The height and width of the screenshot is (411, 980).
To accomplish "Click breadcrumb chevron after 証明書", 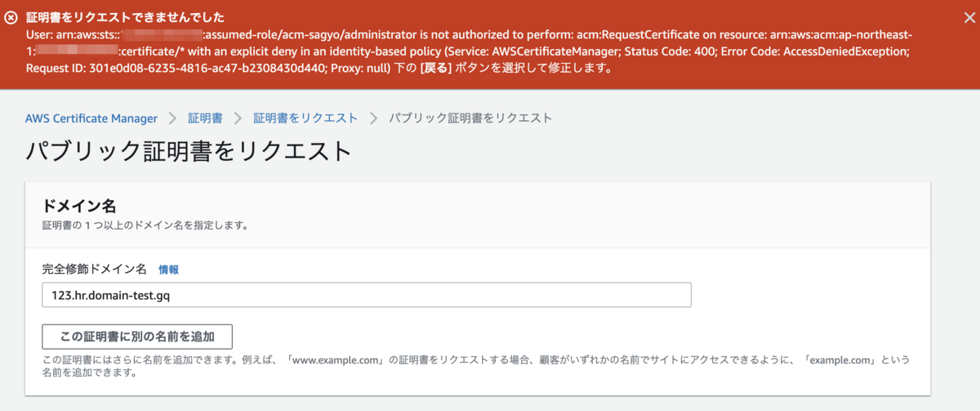I will pos(238,118).
